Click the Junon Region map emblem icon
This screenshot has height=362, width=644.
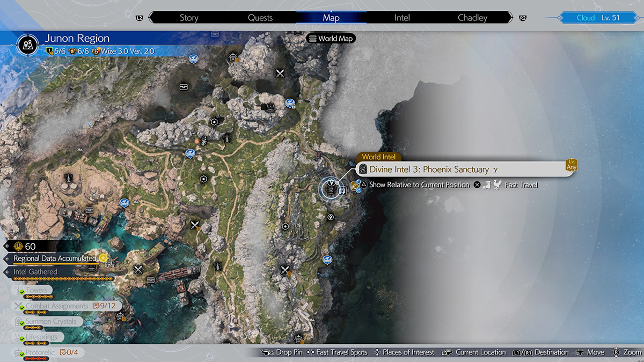(x=25, y=45)
